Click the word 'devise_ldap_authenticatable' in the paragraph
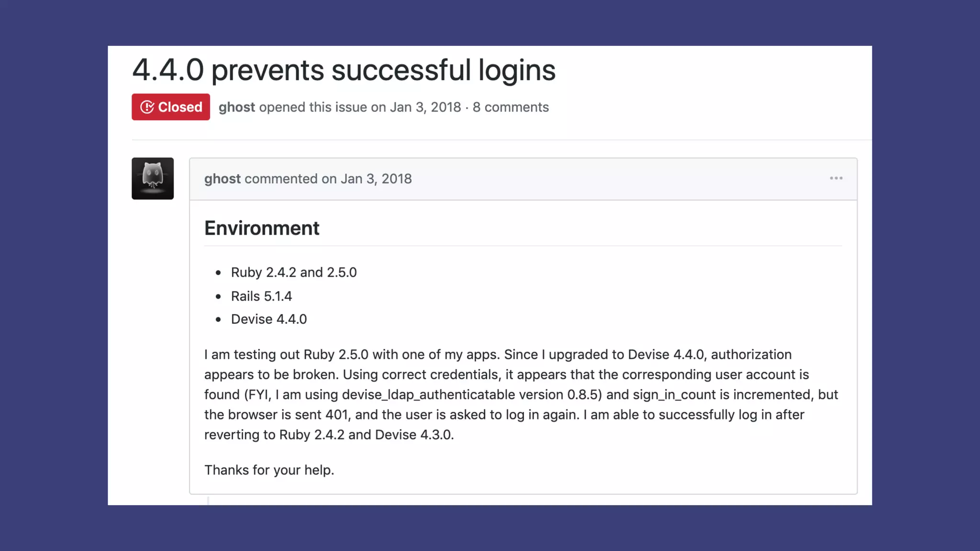 coord(428,395)
